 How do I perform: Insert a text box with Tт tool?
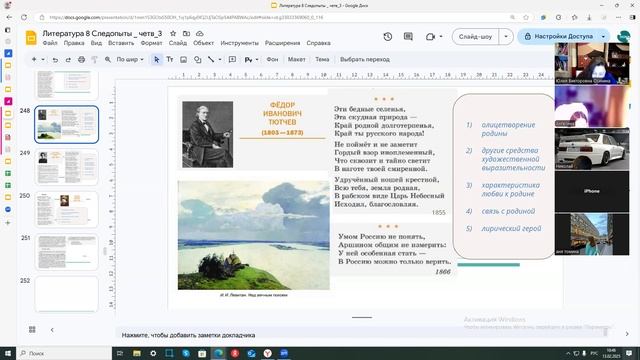pos(170,60)
